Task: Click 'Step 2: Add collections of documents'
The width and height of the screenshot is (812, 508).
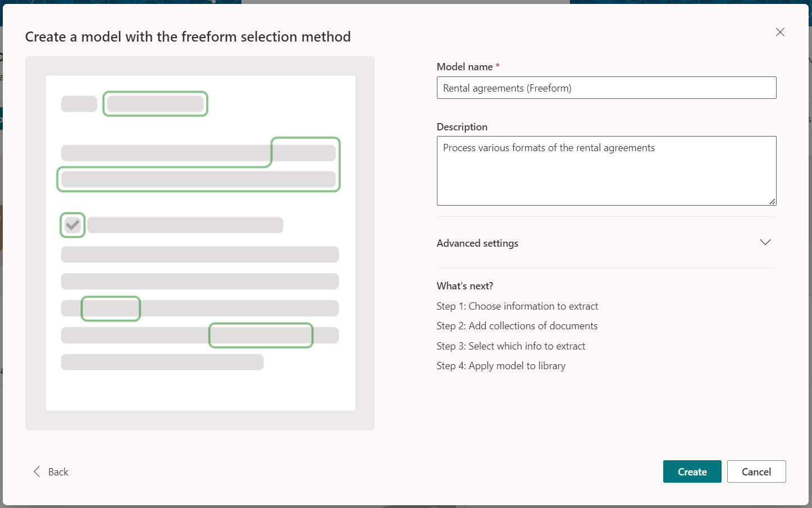Action: point(517,326)
